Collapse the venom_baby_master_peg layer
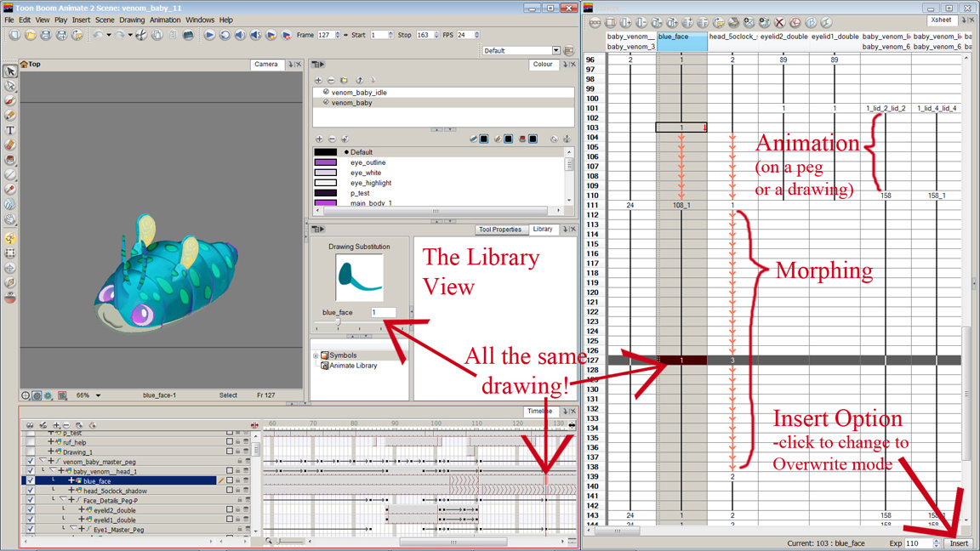The image size is (980, 551). point(42,461)
